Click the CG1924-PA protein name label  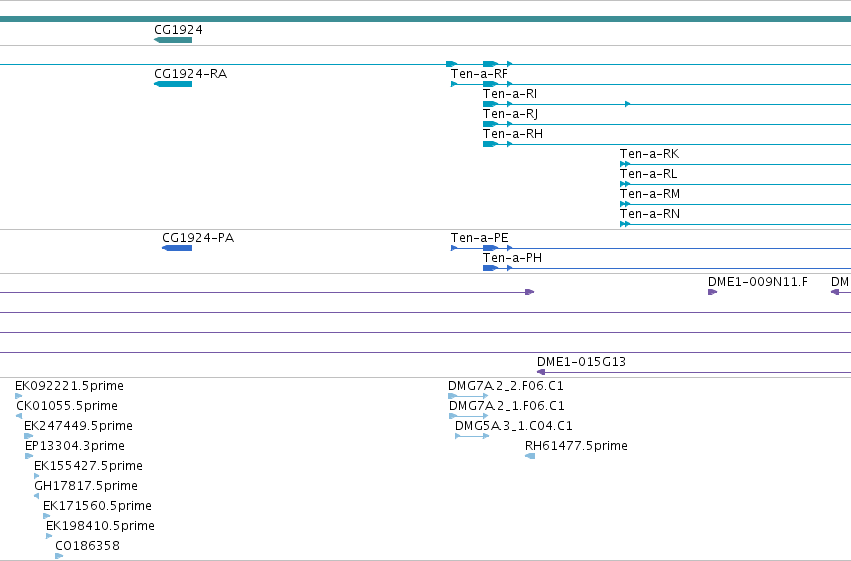click(198, 238)
